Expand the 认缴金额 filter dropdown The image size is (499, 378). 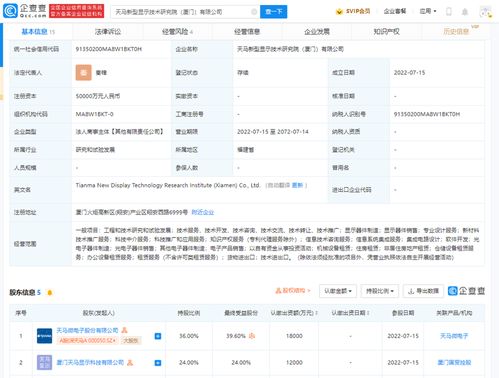pos(338,291)
